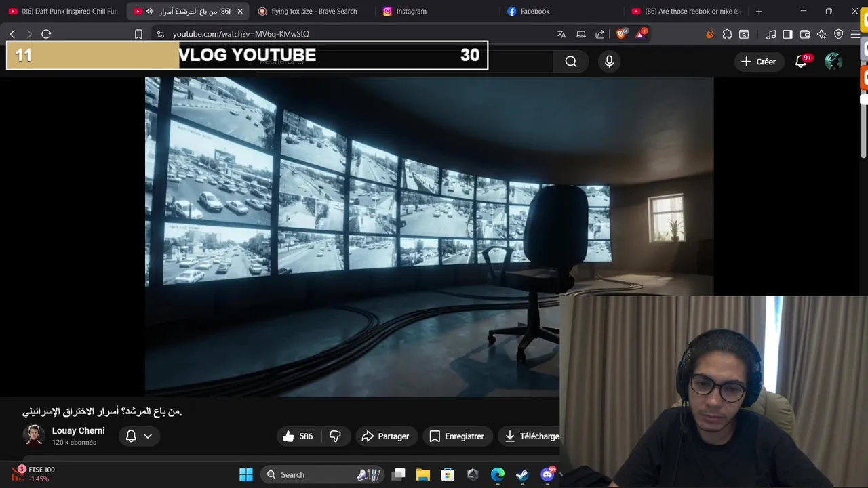Click the install app icon in address bar

click(581, 34)
